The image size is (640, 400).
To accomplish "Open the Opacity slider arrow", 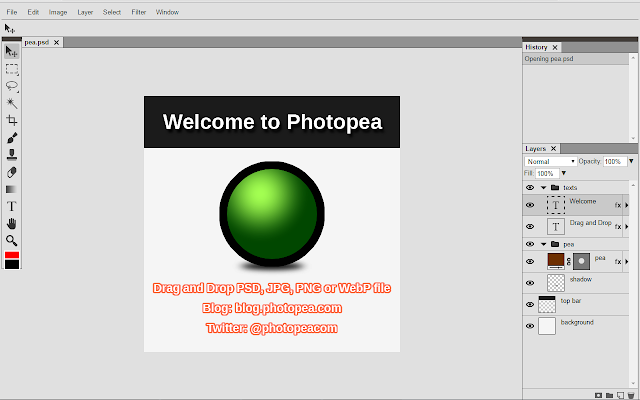I will [x=631, y=161].
